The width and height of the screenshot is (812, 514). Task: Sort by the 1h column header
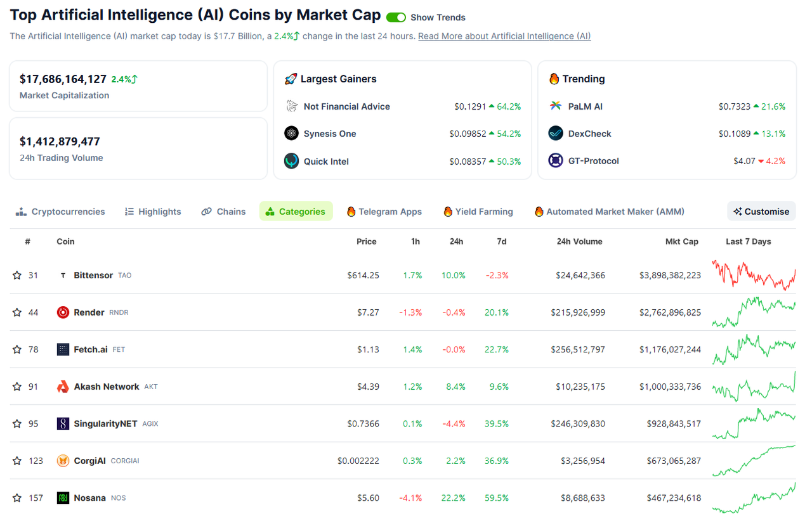pyautogui.click(x=416, y=241)
